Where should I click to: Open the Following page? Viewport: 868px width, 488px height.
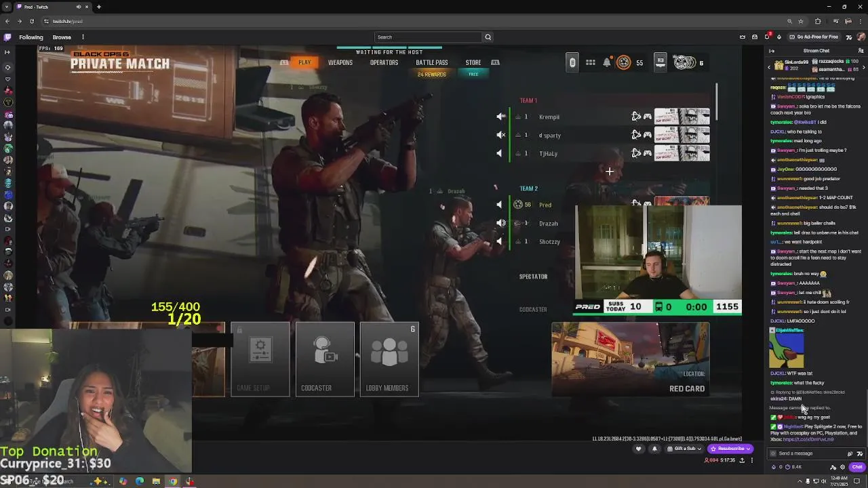point(31,37)
